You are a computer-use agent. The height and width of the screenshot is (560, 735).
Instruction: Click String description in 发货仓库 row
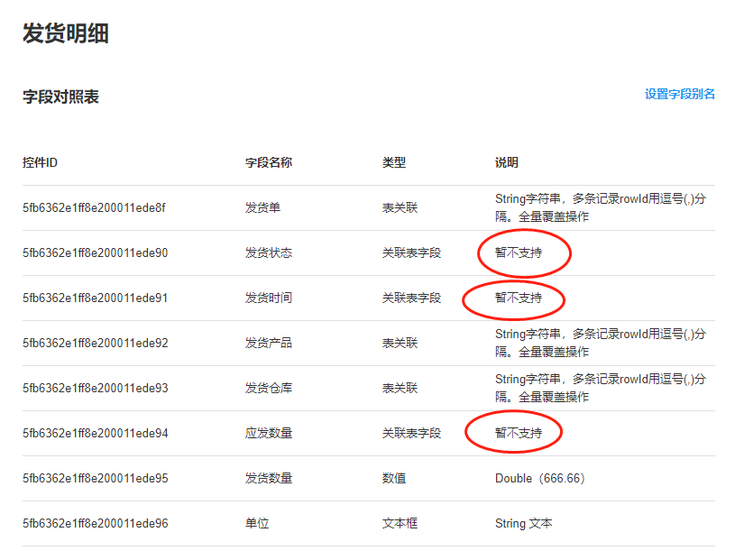pos(601,388)
